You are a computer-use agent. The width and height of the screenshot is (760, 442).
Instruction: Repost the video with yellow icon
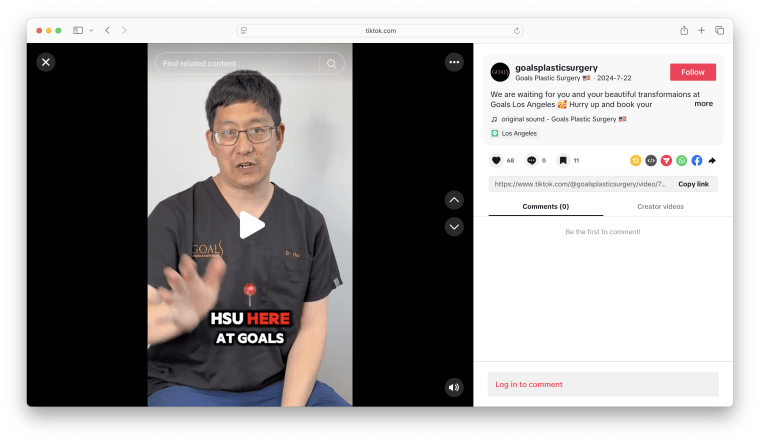(635, 160)
